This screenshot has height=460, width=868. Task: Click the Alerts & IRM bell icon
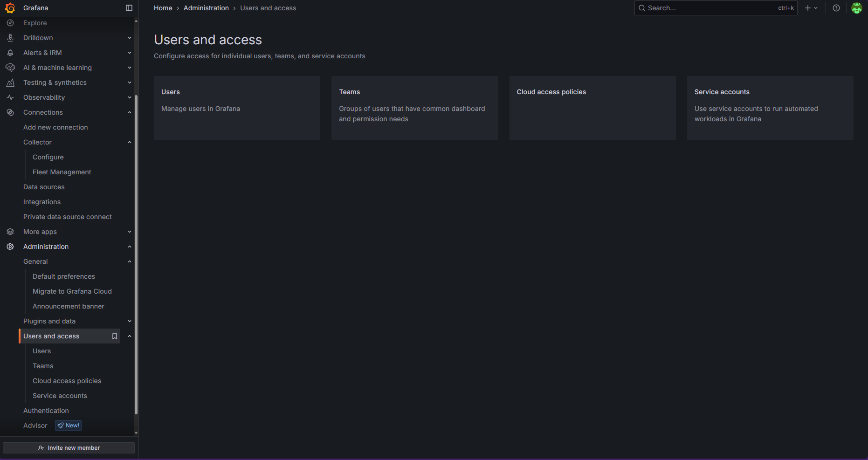(10, 53)
